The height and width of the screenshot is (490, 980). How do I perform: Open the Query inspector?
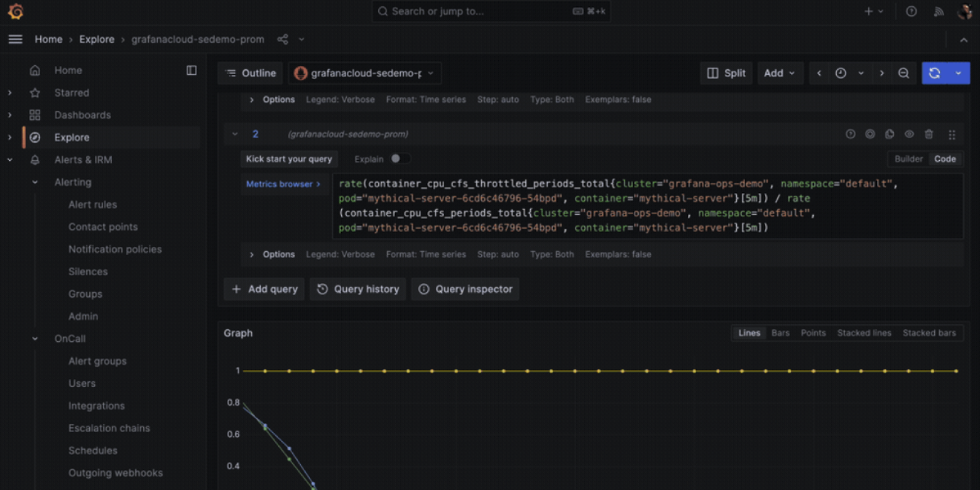point(465,289)
